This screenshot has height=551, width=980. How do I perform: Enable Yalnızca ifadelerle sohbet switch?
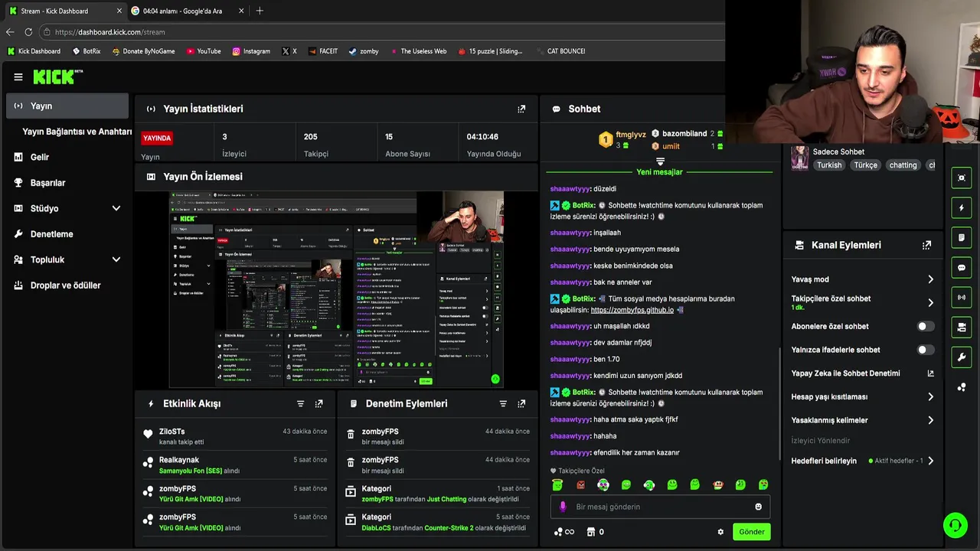925,350
